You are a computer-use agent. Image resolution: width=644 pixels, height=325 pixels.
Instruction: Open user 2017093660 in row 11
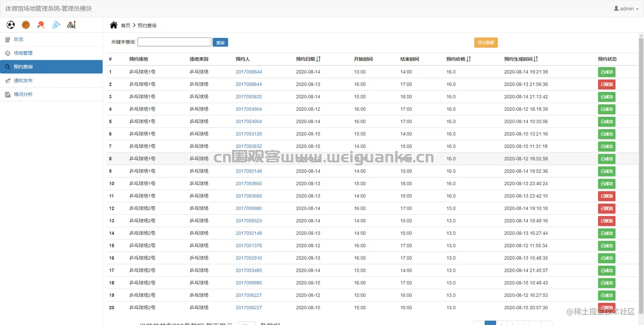[x=249, y=196]
